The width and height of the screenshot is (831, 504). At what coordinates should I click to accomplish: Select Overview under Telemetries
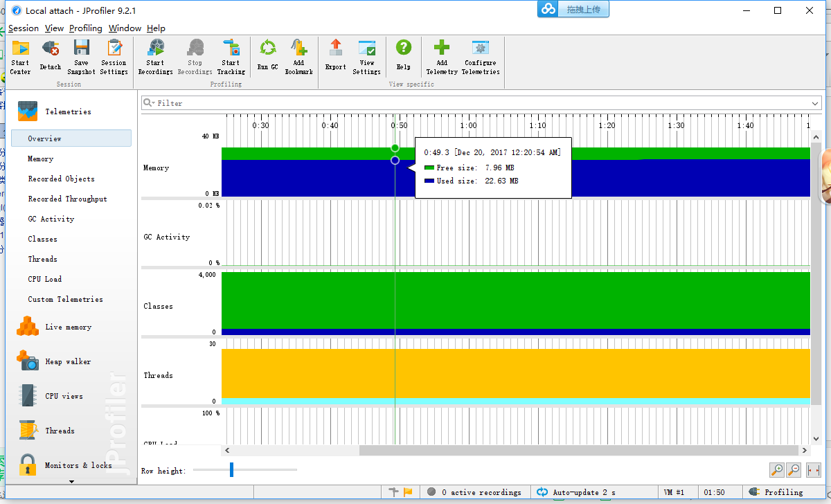coord(71,138)
